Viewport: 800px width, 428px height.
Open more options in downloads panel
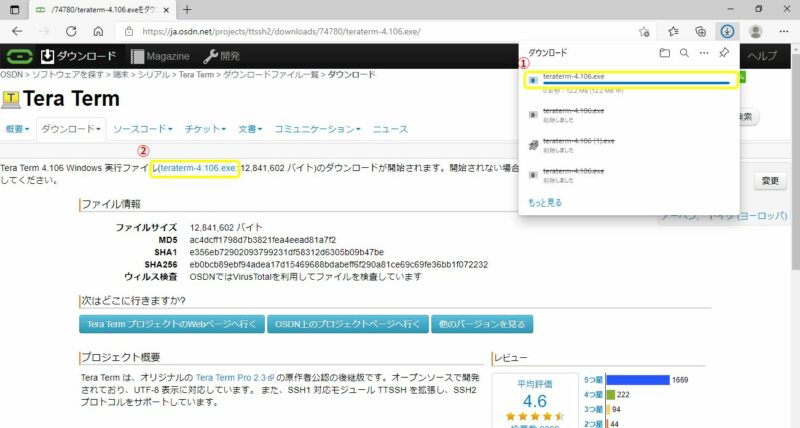704,52
